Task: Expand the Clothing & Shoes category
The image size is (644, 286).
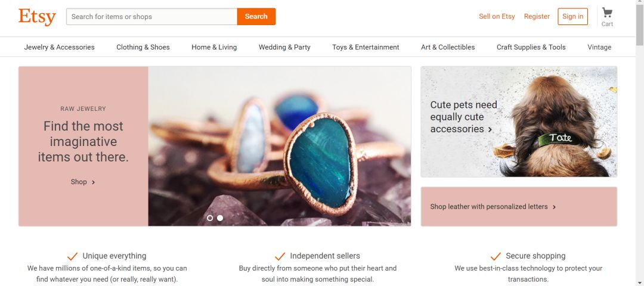Action: click(143, 47)
